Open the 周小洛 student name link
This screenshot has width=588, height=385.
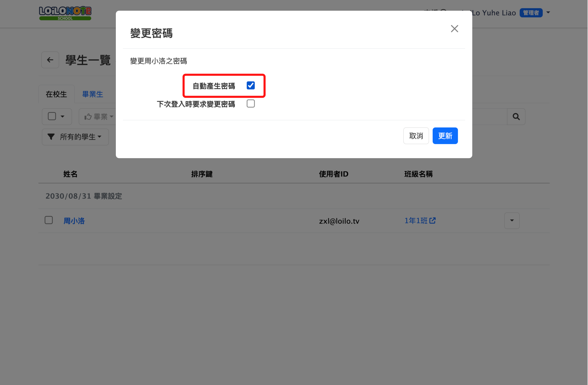point(74,221)
